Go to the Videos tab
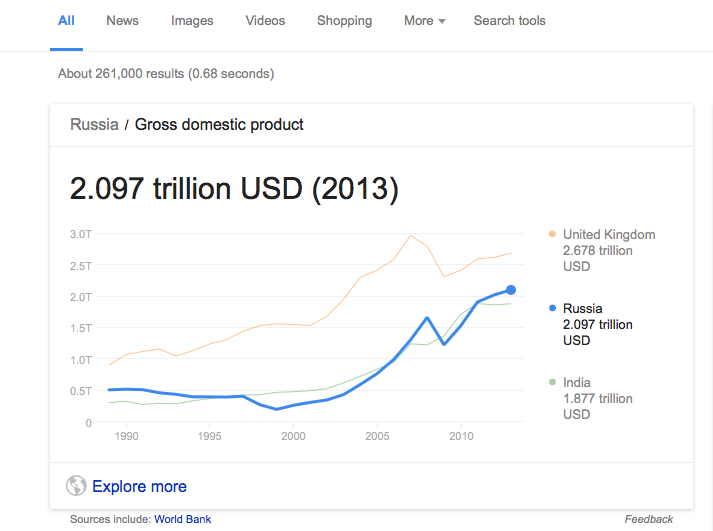This screenshot has height=531, width=713. 264,21
